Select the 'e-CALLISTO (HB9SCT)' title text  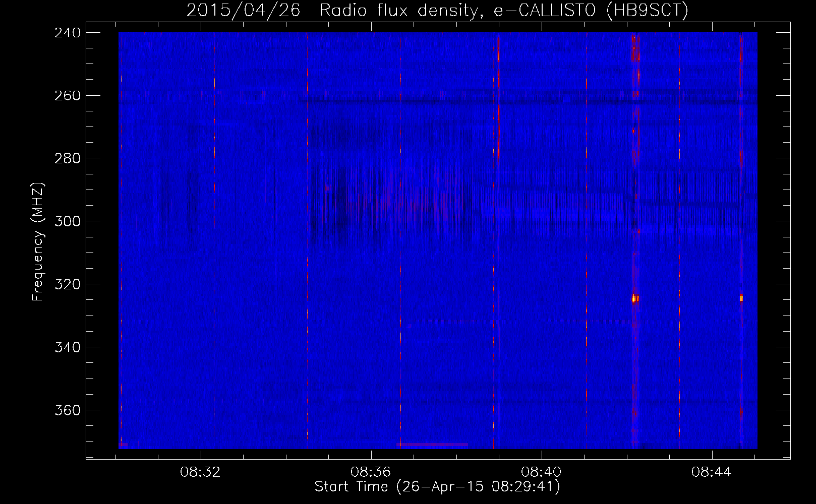[591, 10]
